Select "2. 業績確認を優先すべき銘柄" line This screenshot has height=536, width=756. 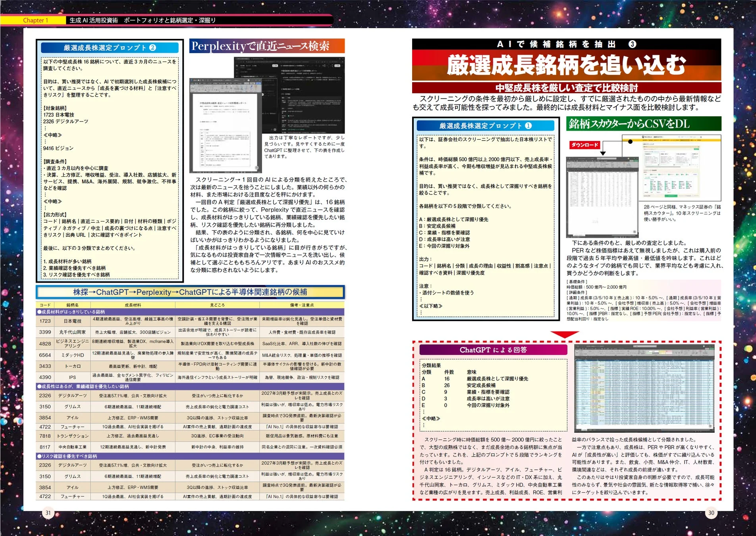tap(75, 268)
